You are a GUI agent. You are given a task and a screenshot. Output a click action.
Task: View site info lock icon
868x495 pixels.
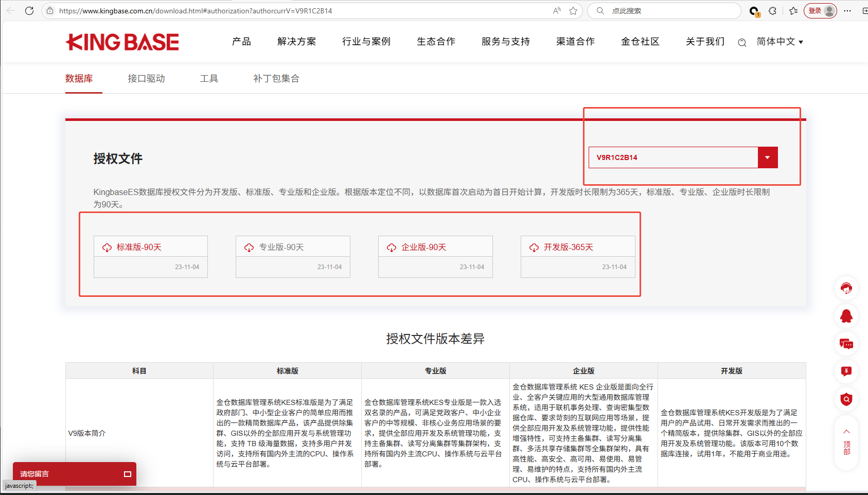coord(50,11)
